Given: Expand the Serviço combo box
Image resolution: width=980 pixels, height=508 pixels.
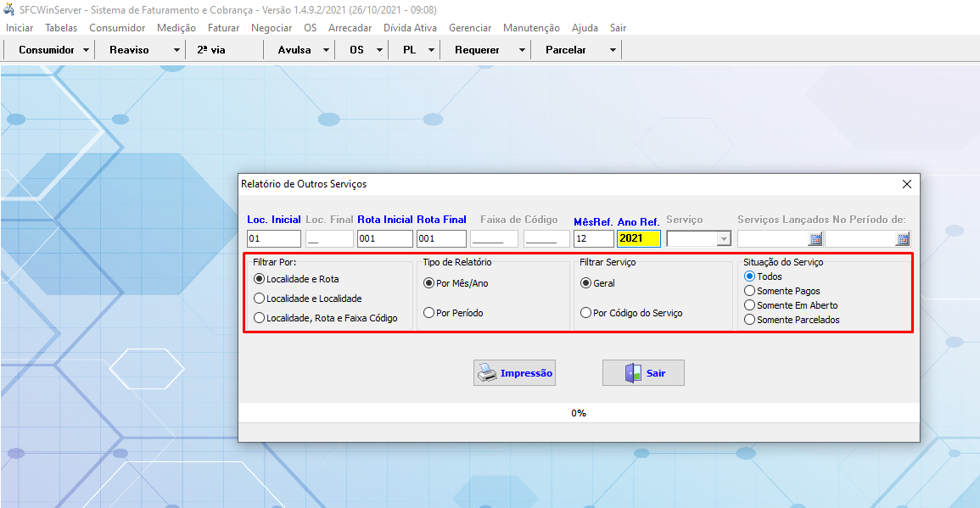Looking at the screenshot, I should click(x=723, y=239).
